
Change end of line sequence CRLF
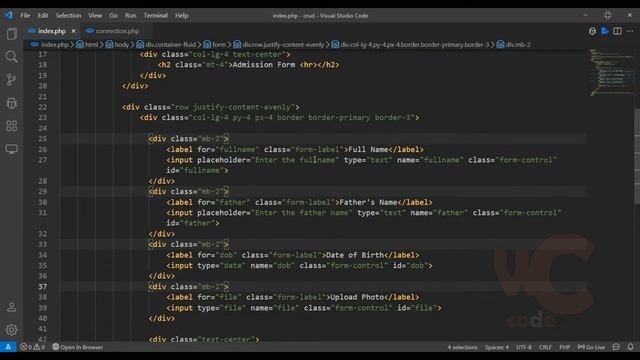545,347
